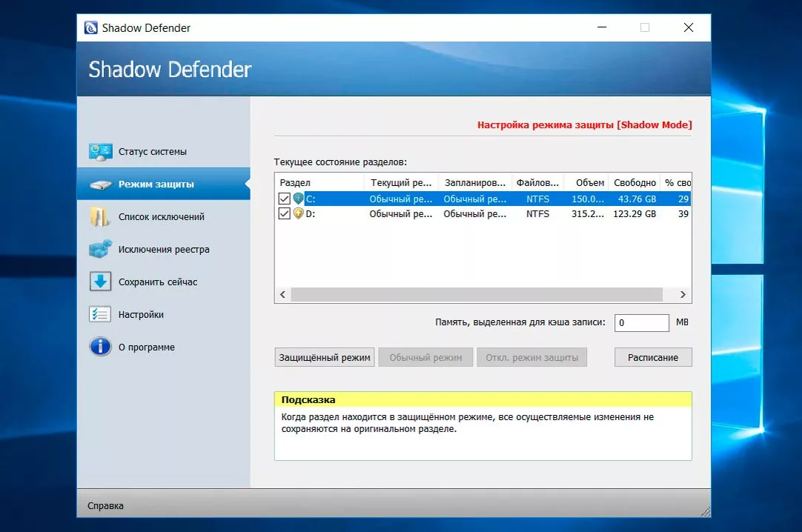Click the 150.0... volume cell
The width and height of the screenshot is (802, 532).
(x=588, y=199)
